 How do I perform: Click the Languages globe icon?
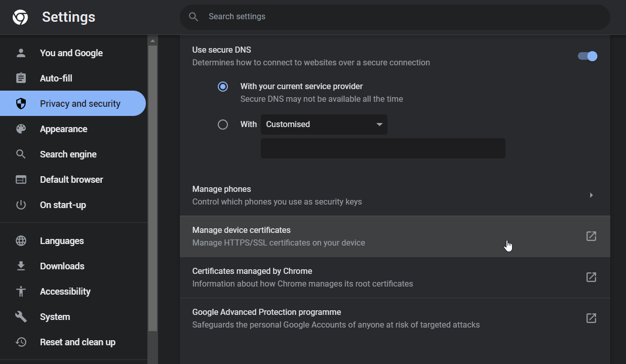point(21,240)
